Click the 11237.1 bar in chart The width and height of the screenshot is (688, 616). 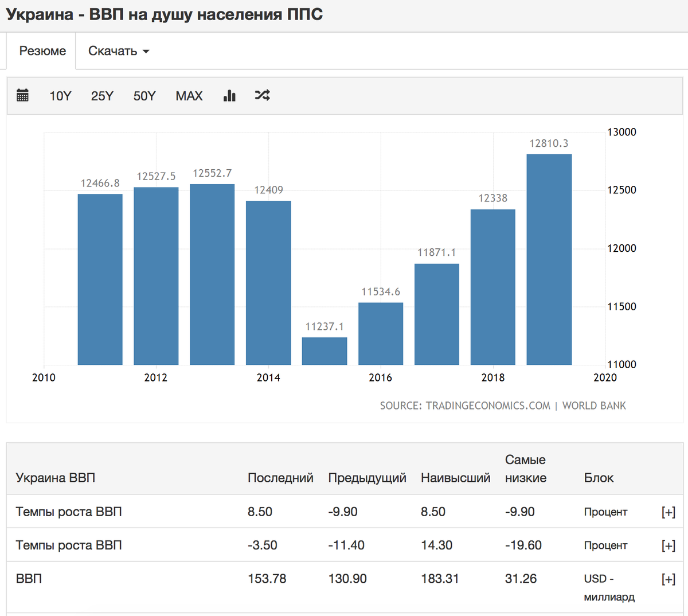coord(325,351)
